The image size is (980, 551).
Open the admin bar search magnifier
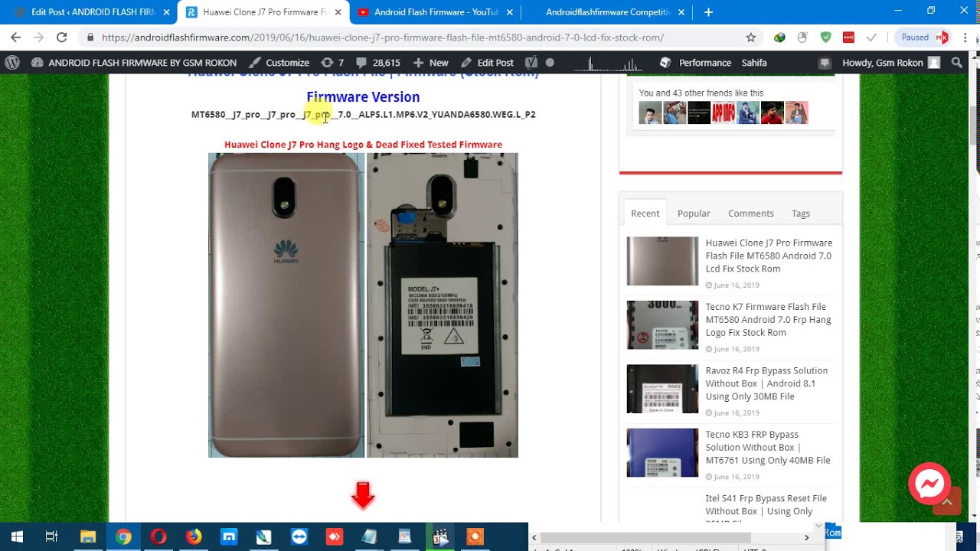(x=956, y=63)
